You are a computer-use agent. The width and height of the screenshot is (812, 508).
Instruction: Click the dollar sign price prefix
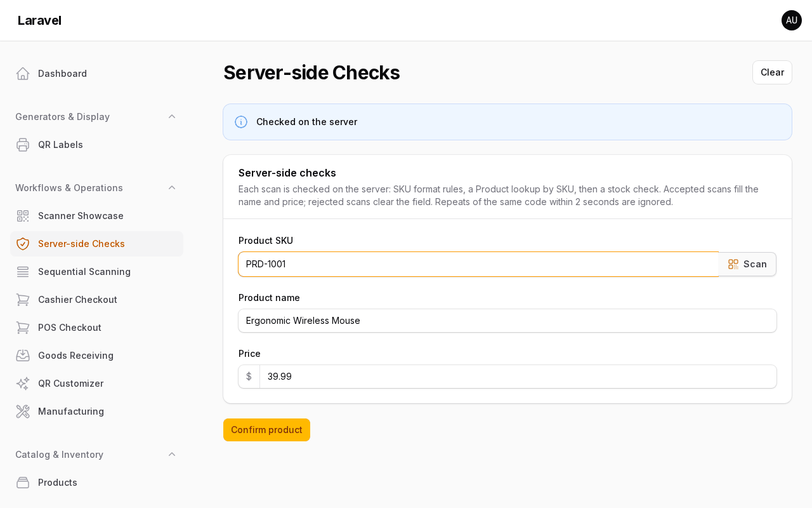pos(249,377)
